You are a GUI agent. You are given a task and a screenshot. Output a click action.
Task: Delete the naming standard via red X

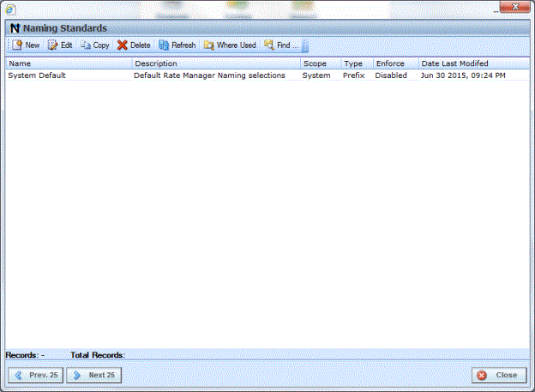coord(122,45)
